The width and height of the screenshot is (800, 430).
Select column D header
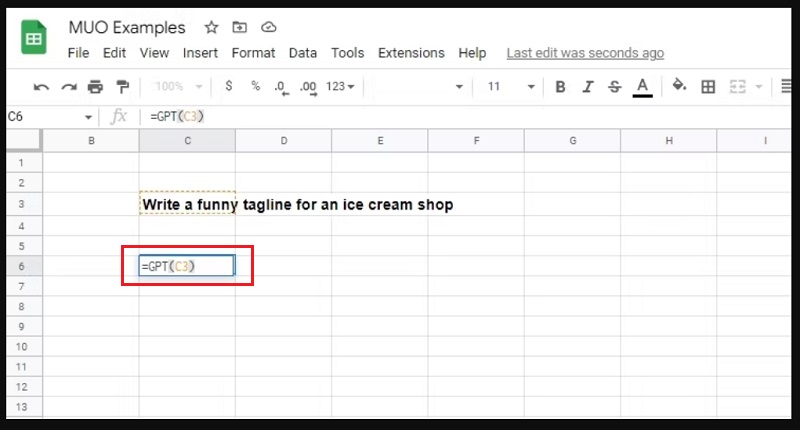pyautogui.click(x=284, y=141)
